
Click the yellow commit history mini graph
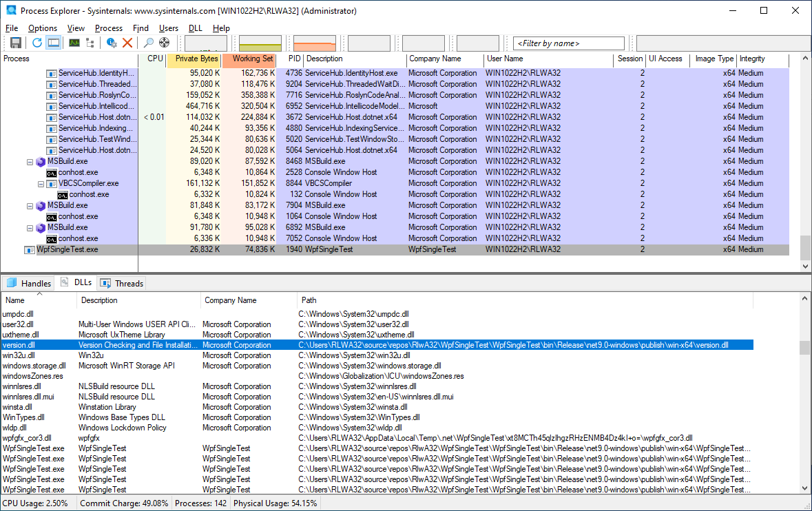coord(260,43)
